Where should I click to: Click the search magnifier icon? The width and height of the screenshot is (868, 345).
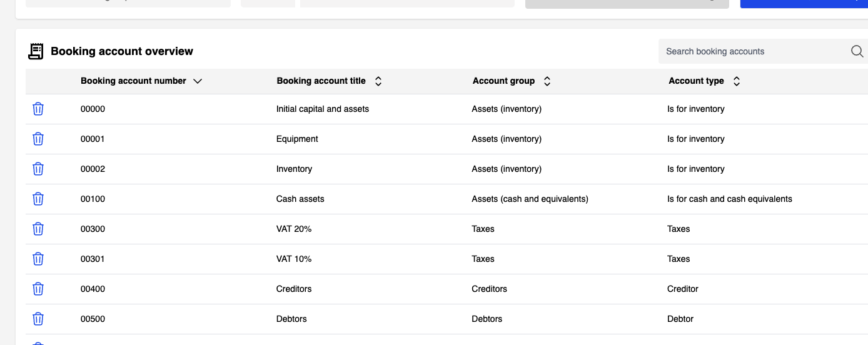click(x=857, y=51)
